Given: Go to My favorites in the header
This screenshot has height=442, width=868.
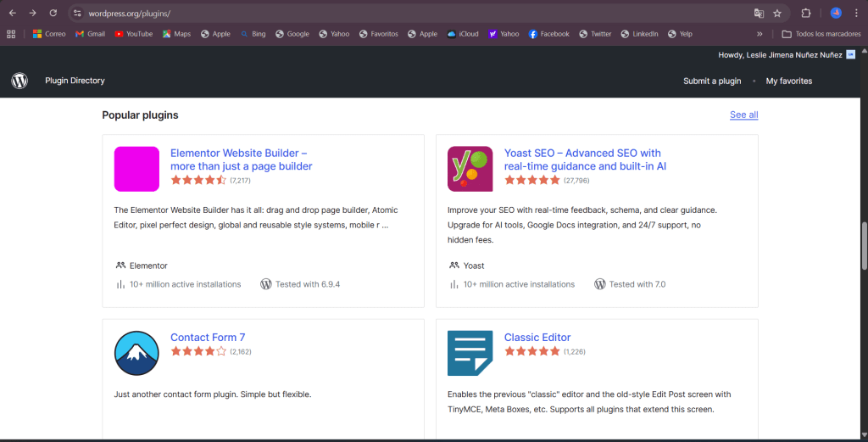Looking at the screenshot, I should (x=788, y=81).
